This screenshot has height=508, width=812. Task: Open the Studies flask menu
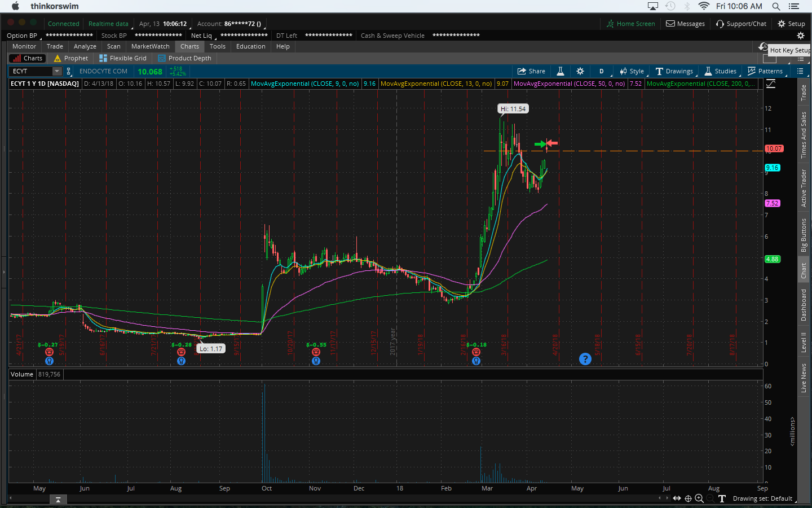tap(720, 71)
